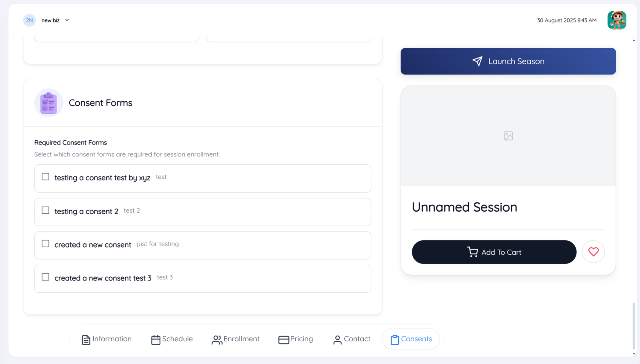The image size is (640, 364).
Task: Click the 2N business badge icon
Action: (x=29, y=20)
